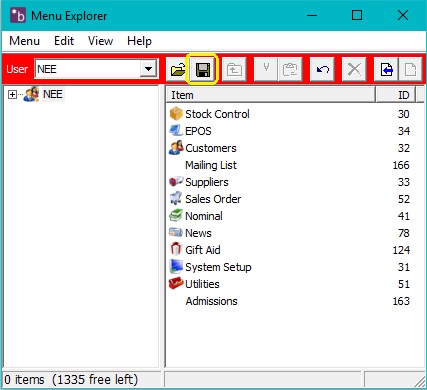
Task: Click the System Setup monitor icon
Action: [x=176, y=266]
